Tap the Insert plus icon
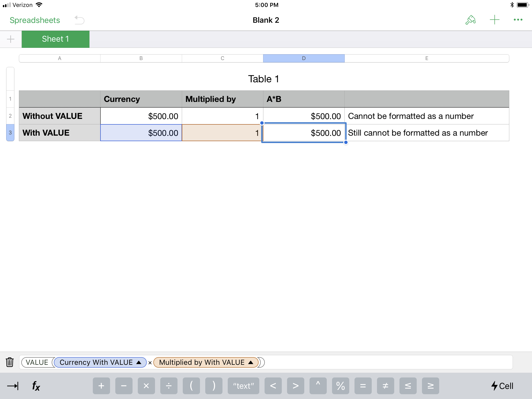The image size is (532, 399). pos(494,20)
